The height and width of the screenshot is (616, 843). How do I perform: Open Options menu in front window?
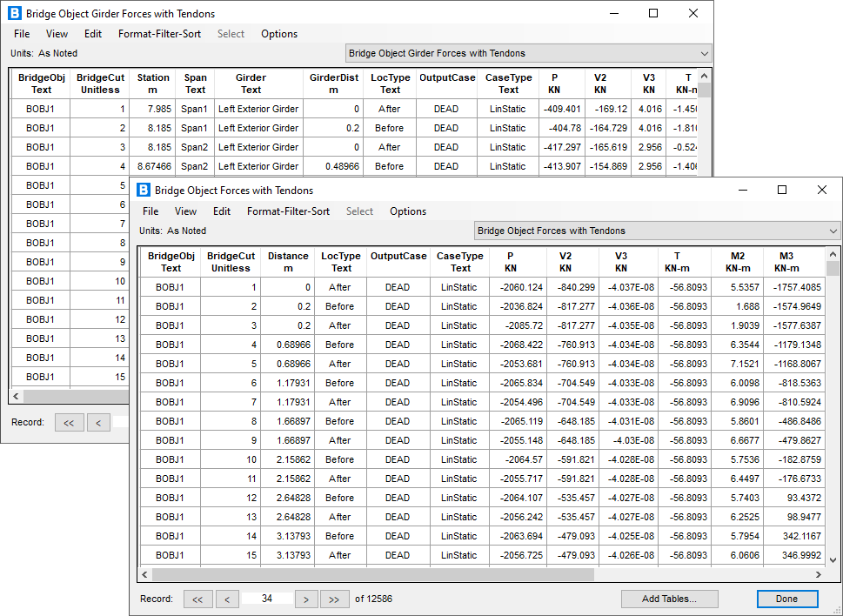(x=407, y=211)
